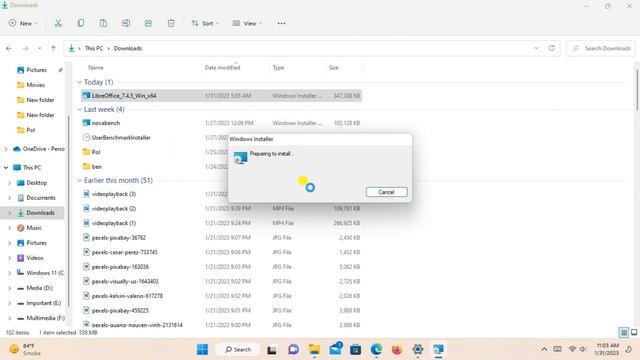The height and width of the screenshot is (360, 640).
Task: Open Mail app in taskbar
Action: pyautogui.click(x=335, y=350)
